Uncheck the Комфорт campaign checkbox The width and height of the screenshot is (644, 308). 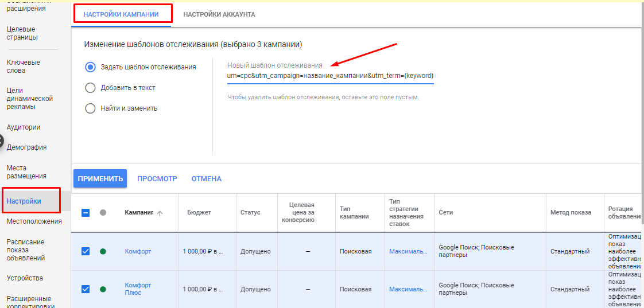pos(86,251)
